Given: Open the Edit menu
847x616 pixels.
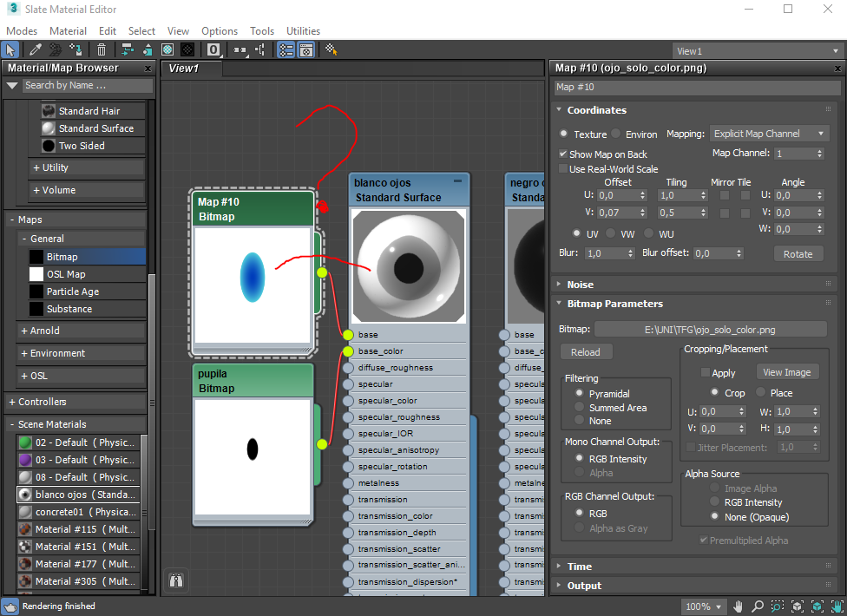Looking at the screenshot, I should click(108, 30).
